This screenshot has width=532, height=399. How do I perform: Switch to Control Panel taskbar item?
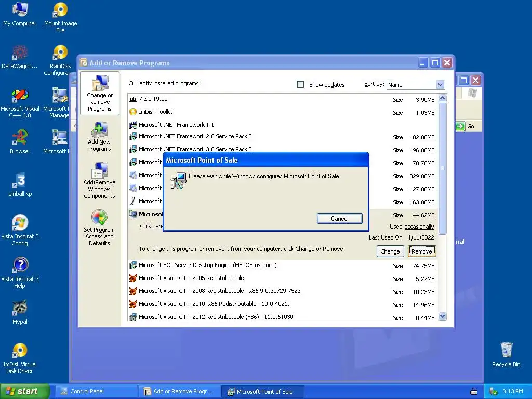click(97, 391)
